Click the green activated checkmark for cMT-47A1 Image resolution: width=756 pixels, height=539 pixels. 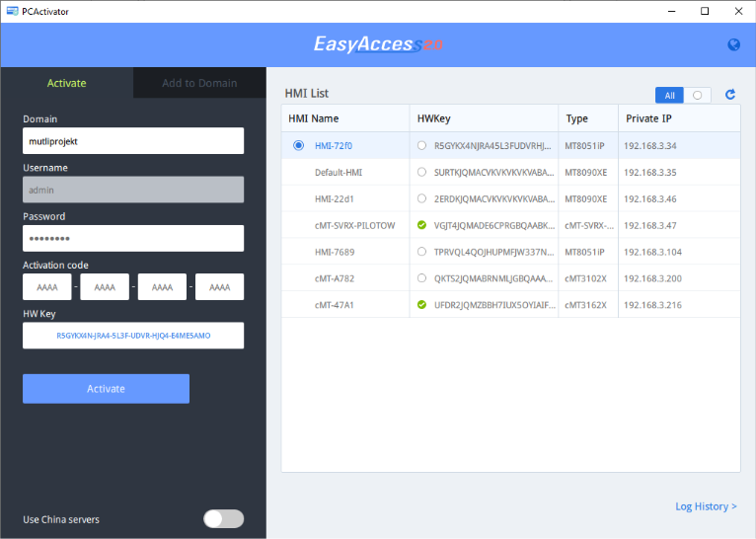pyautogui.click(x=421, y=305)
